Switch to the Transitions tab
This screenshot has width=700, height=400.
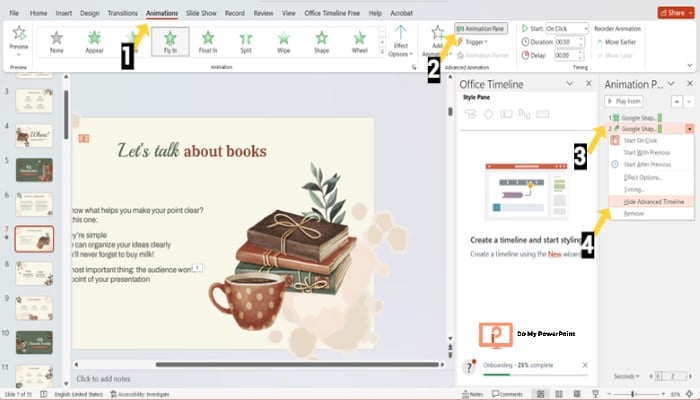[x=122, y=13]
